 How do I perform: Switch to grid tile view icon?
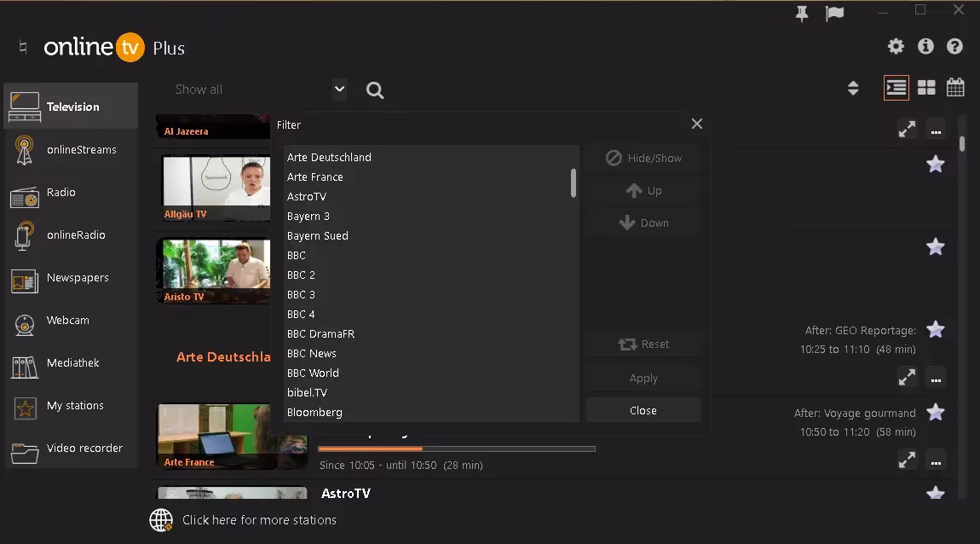pyautogui.click(x=926, y=88)
